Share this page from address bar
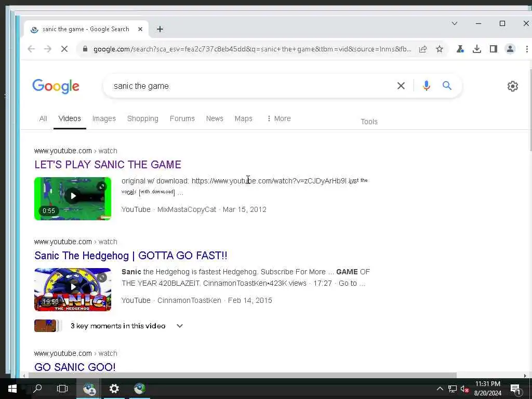The height and width of the screenshot is (399, 532). point(423,49)
